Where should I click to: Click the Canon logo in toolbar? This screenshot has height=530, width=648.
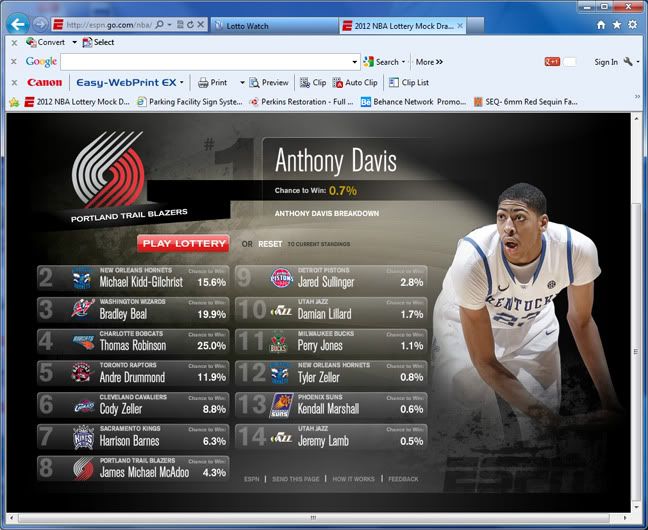pos(44,83)
